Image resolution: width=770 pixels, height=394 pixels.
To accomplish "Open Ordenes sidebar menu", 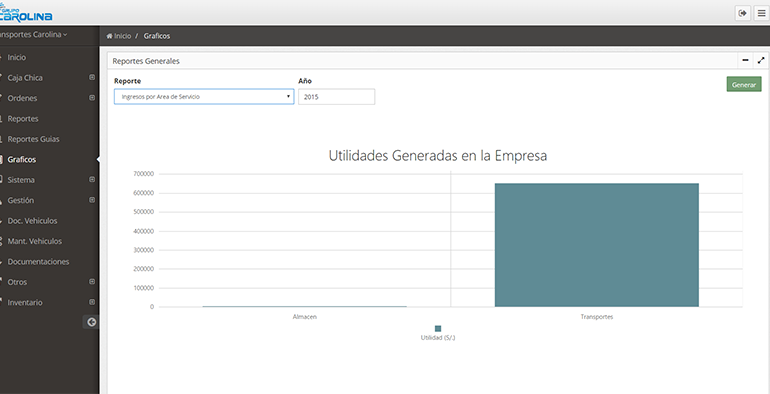I will (22, 98).
